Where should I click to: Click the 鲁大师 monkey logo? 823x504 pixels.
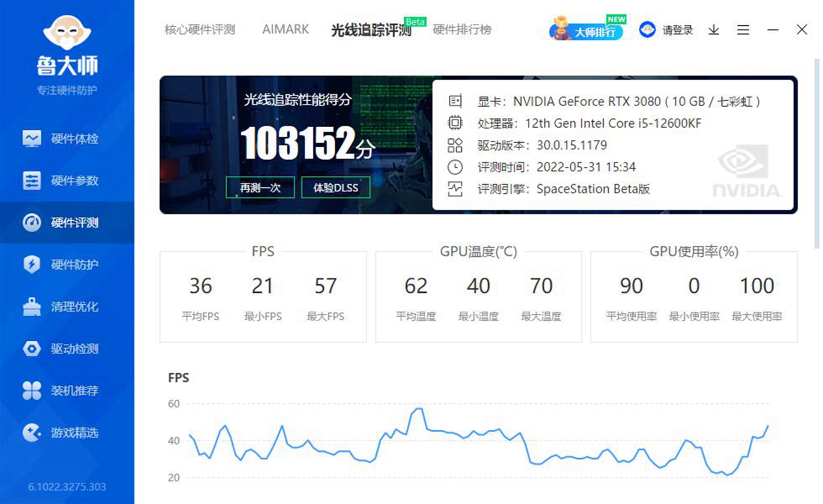66,34
